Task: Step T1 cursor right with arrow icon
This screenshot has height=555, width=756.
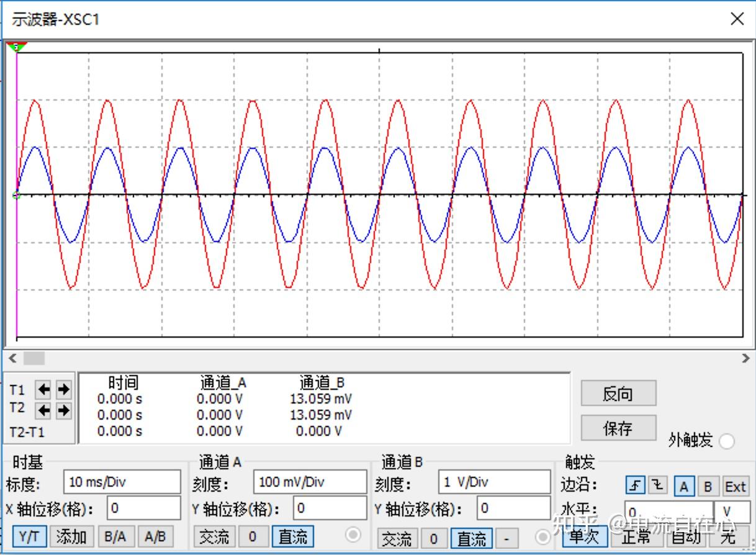Action: [x=64, y=390]
